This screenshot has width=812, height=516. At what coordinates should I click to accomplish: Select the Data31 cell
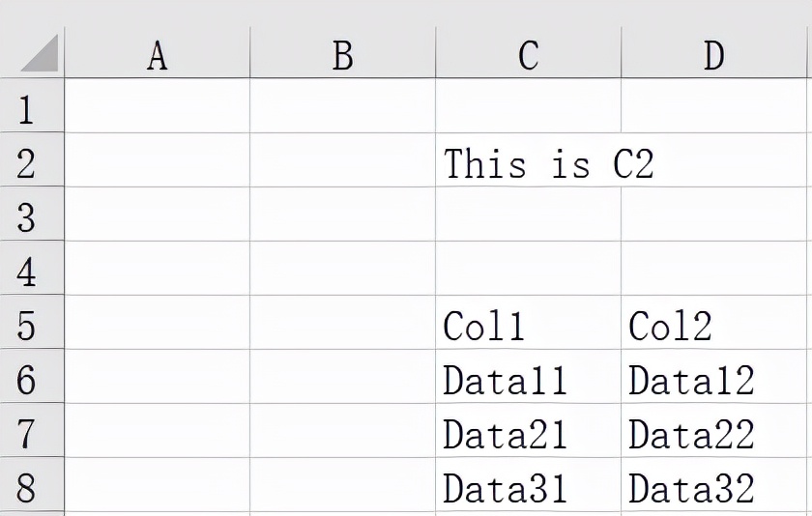(x=528, y=484)
